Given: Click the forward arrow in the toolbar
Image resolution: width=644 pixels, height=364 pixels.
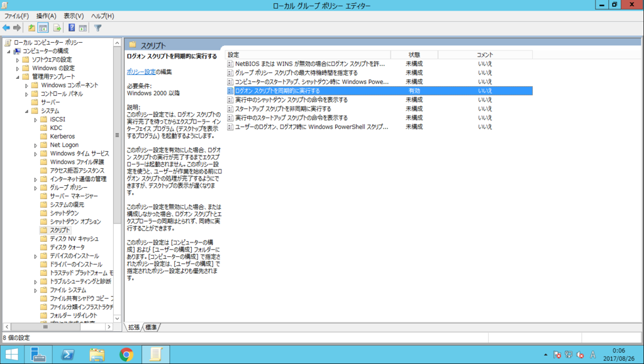Looking at the screenshot, I should click(17, 28).
